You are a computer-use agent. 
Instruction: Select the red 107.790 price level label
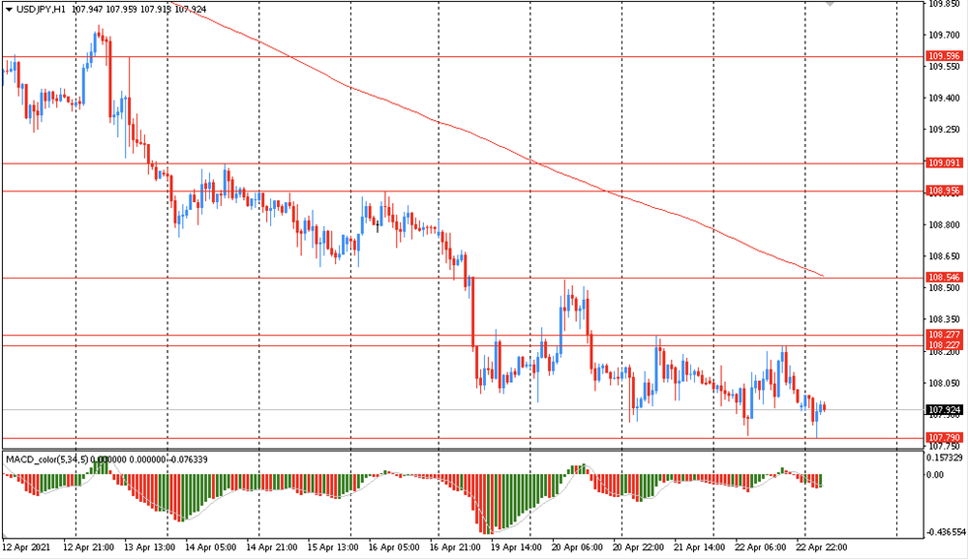[x=945, y=437]
